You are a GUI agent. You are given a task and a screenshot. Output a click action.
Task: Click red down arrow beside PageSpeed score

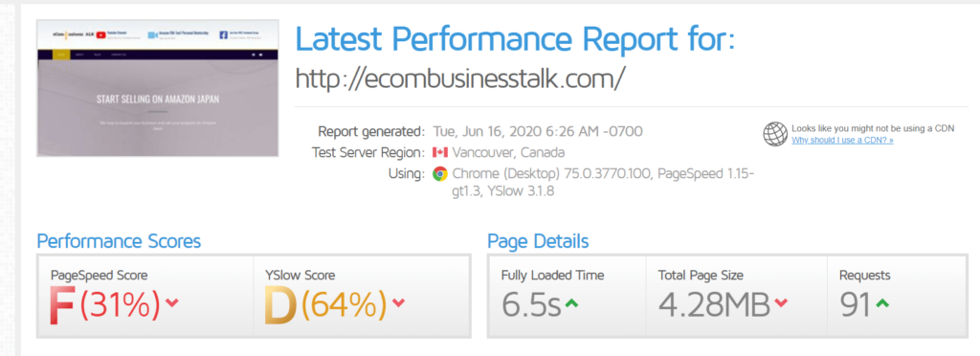pyautogui.click(x=172, y=303)
